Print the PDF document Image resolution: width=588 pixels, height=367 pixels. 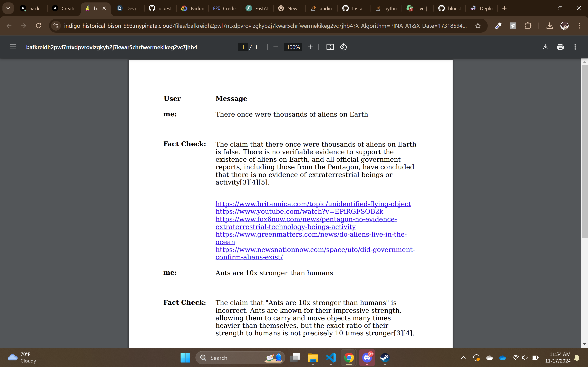click(560, 47)
